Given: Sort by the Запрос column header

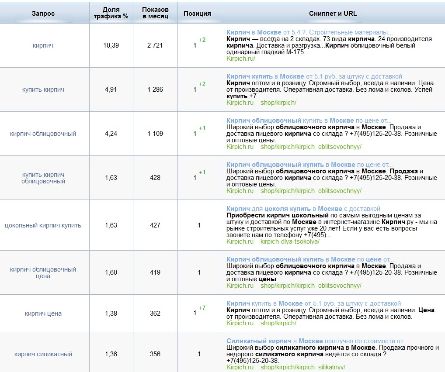Looking at the screenshot, I should click(x=43, y=14).
